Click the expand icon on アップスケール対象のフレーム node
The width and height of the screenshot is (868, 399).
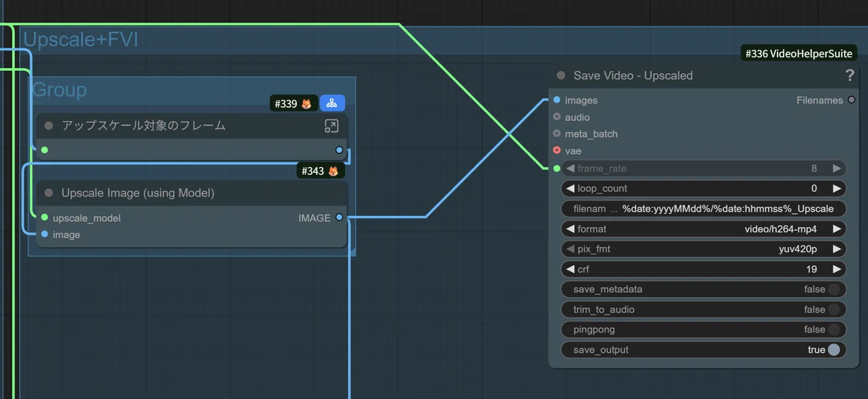(331, 126)
